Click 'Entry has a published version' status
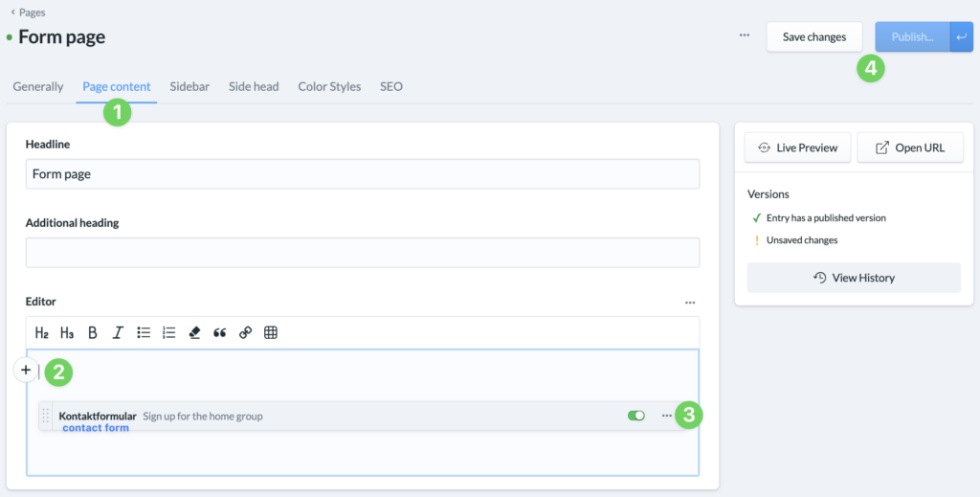 coord(826,218)
